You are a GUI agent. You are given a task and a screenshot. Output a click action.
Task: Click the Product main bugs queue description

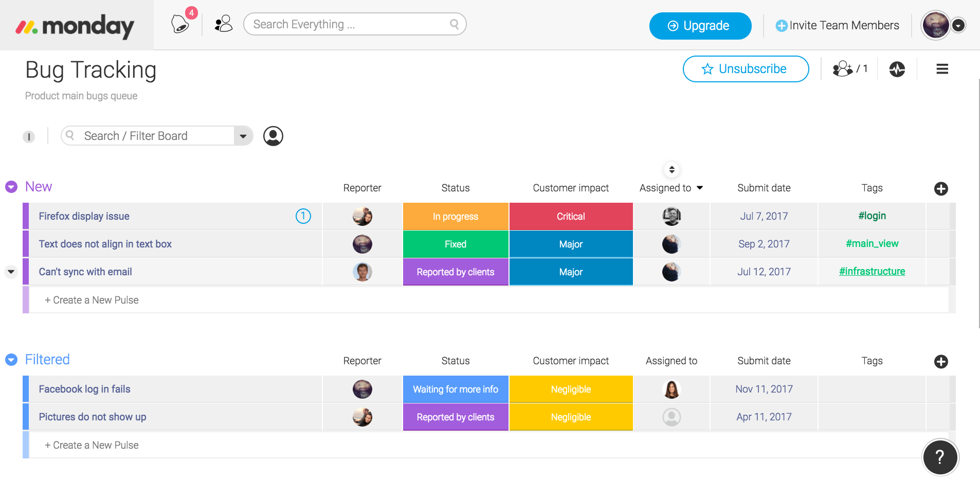[81, 96]
